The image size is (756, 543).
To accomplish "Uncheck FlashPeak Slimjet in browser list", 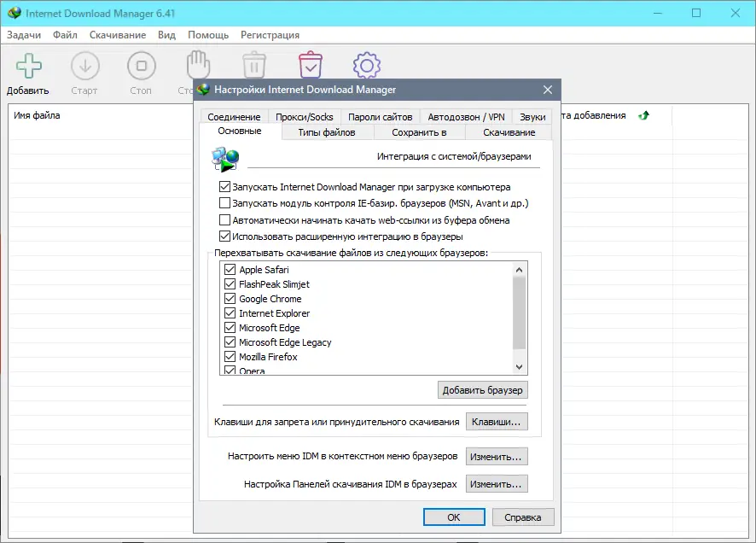I will tap(230, 284).
